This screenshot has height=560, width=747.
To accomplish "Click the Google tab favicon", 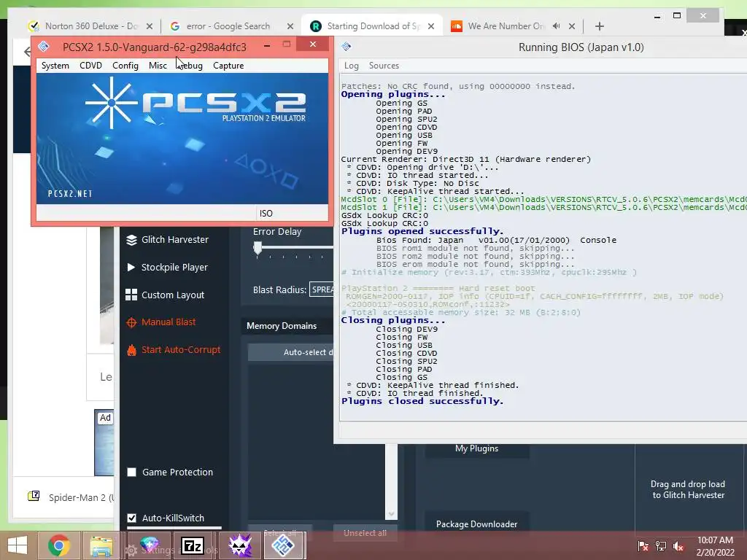I will click(x=175, y=26).
